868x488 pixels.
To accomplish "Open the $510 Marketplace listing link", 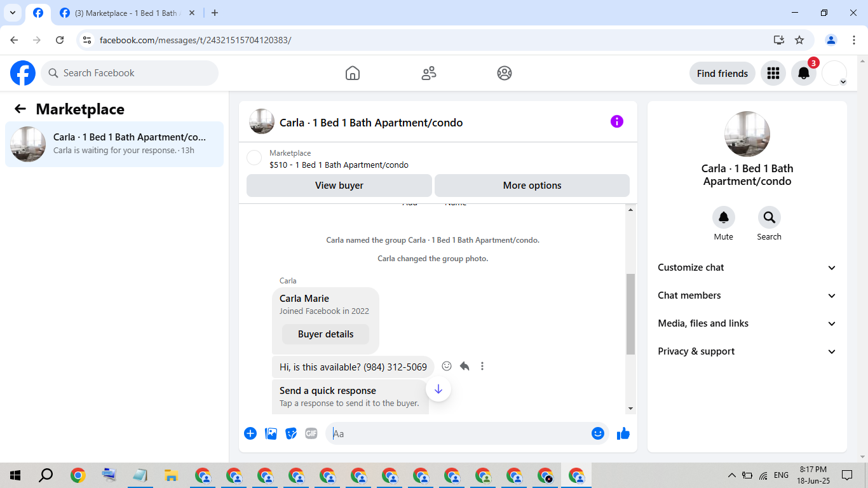I will [x=339, y=165].
